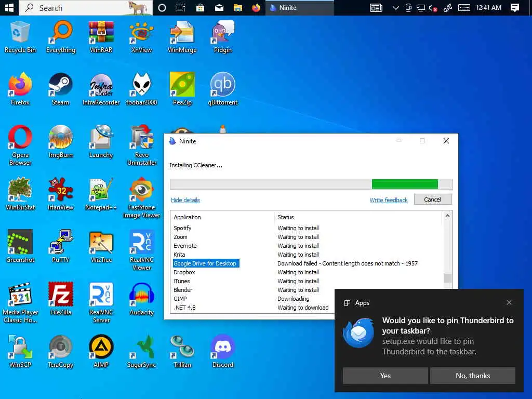Select the foobar2000 desktop icon
Viewport: 532px width, 399px height.
coord(141,89)
